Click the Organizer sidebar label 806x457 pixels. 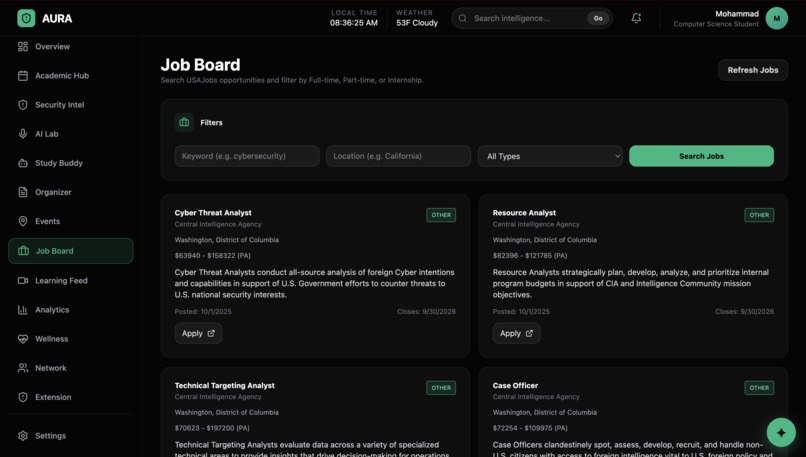coord(53,192)
